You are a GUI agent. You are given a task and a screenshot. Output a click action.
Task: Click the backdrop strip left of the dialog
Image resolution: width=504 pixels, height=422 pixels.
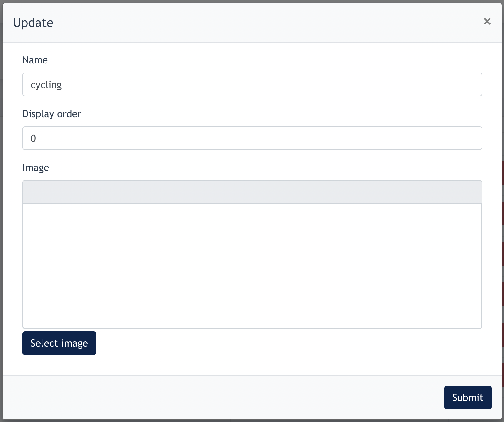(1, 211)
